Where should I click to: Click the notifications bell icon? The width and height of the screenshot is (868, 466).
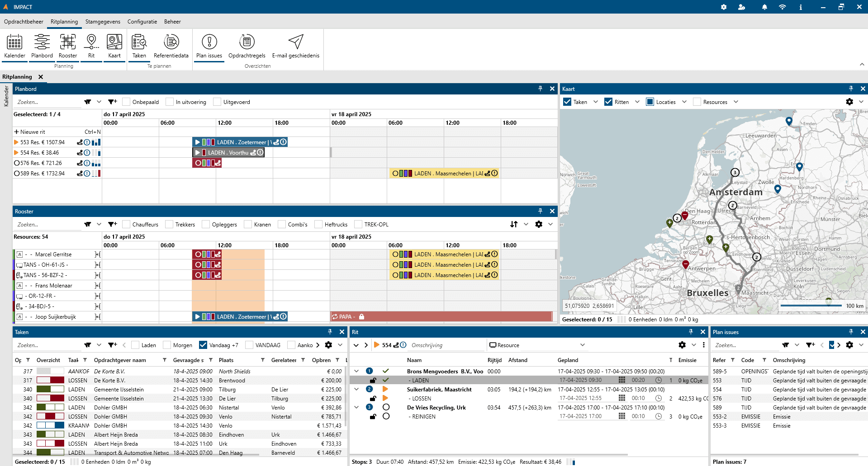[764, 7]
